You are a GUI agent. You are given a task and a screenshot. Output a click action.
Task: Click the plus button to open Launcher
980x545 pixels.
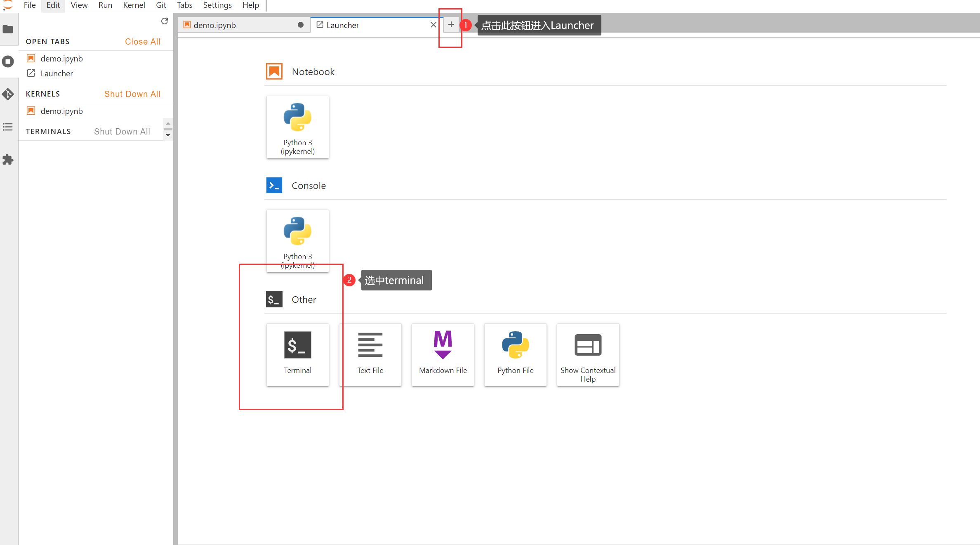pyautogui.click(x=451, y=25)
